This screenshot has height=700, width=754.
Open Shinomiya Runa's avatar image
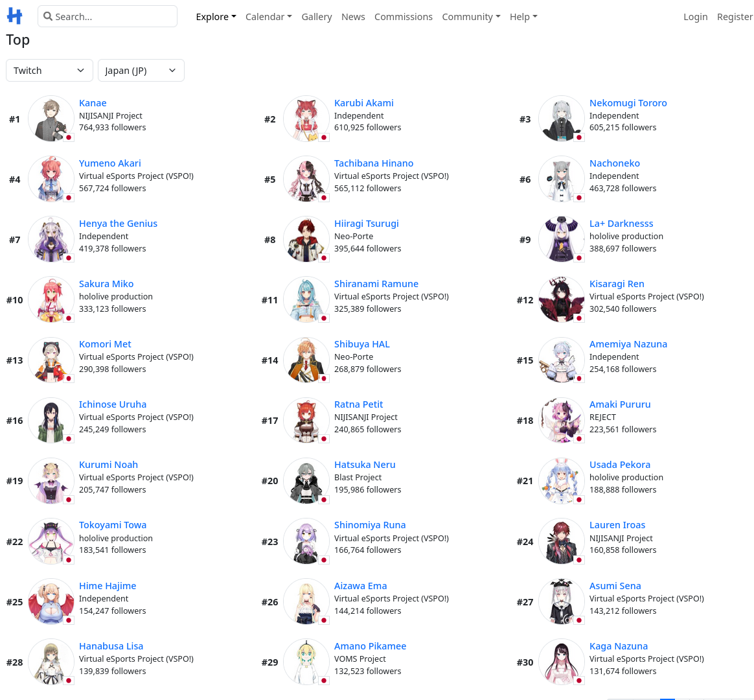tap(306, 541)
